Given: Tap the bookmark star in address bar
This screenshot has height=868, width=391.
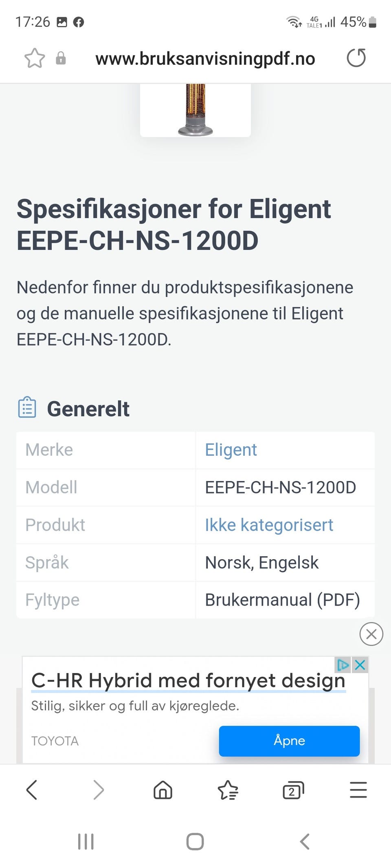Looking at the screenshot, I should pos(35,58).
